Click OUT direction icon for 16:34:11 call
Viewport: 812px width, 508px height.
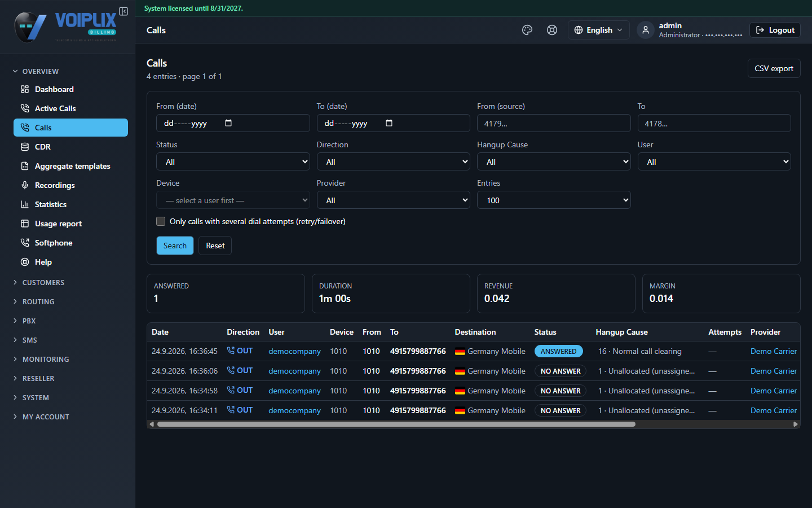point(231,410)
